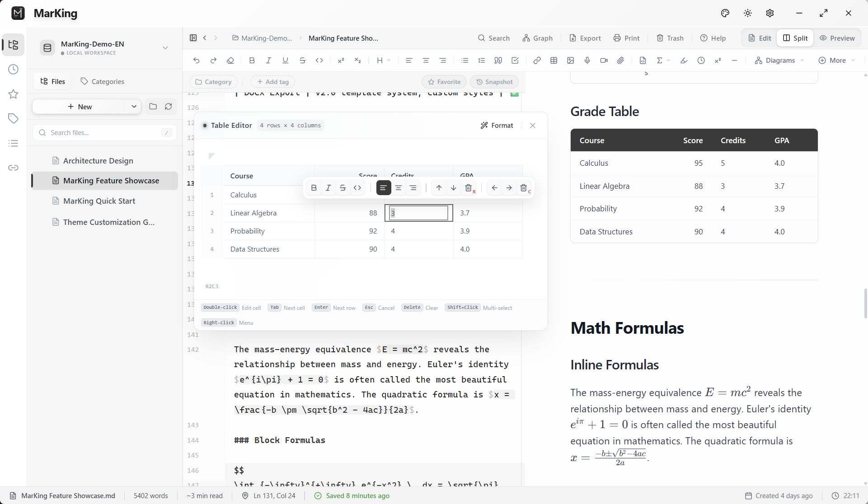Insert a blockquote
Screen dimensions: 868x504
coord(498,61)
